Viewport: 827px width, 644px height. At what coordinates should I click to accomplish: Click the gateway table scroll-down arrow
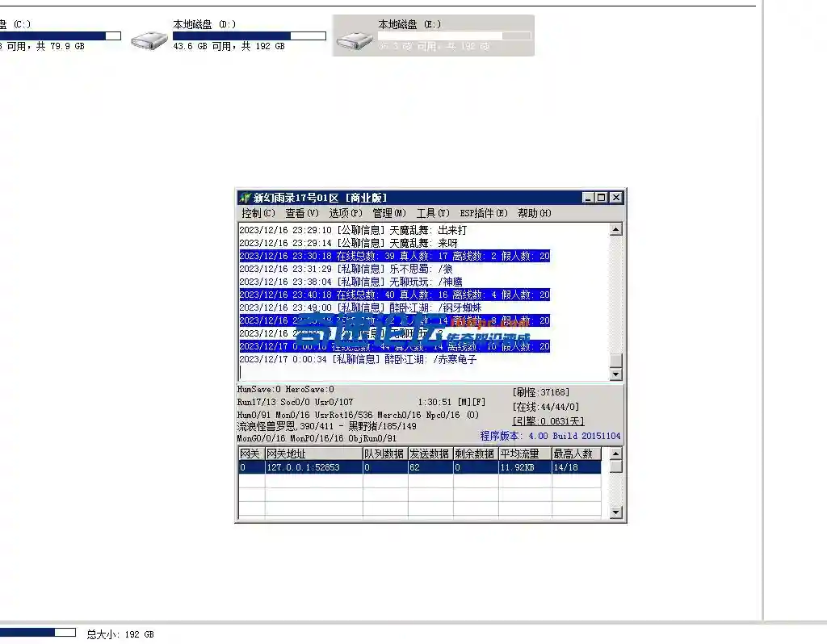pyautogui.click(x=615, y=512)
